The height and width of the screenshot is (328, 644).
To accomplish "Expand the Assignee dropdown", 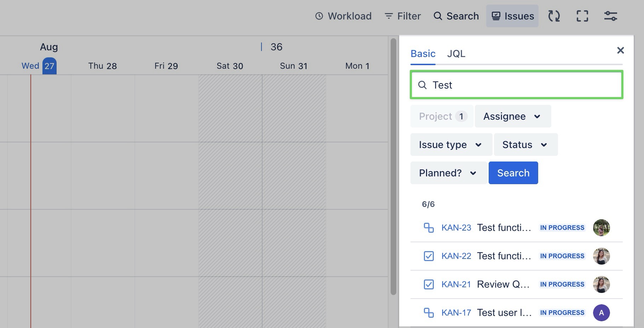I will click(x=512, y=116).
